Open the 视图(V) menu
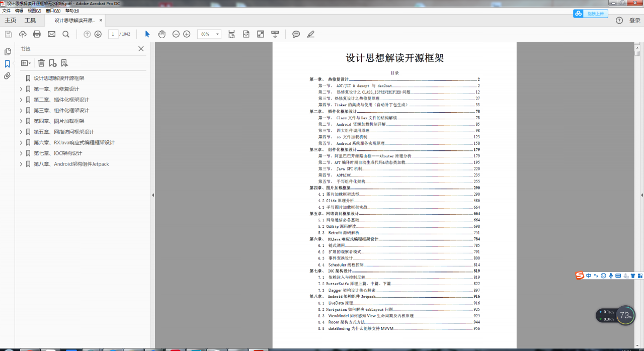644x351 pixels. coord(35,11)
